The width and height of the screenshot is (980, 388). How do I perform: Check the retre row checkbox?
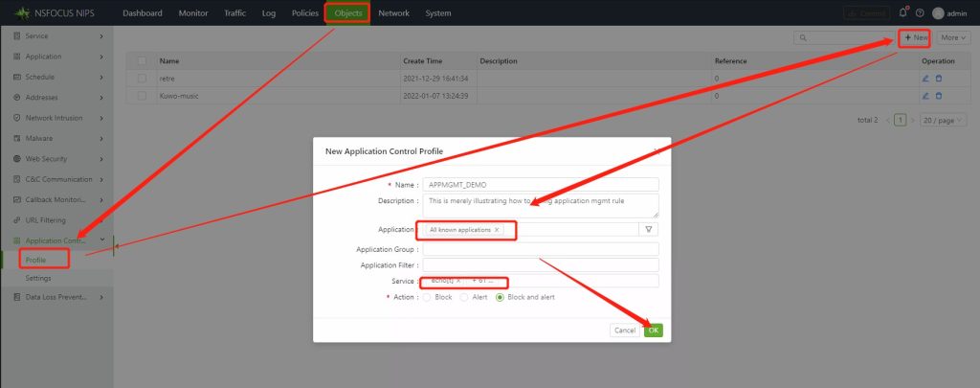142,79
